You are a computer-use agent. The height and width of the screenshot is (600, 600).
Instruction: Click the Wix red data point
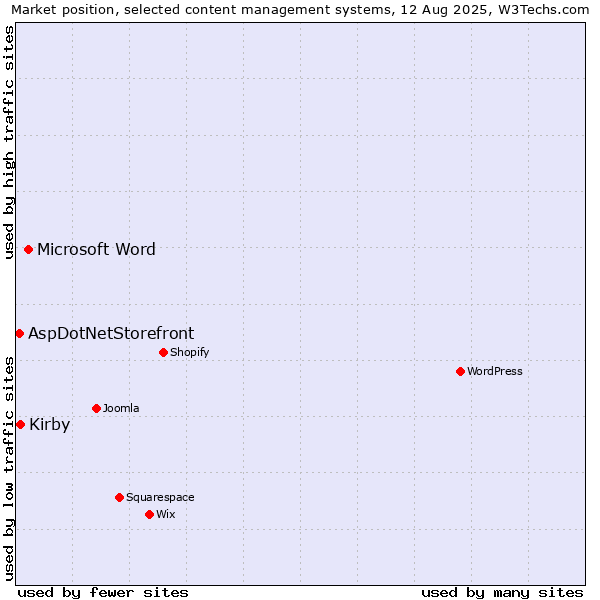(150, 515)
